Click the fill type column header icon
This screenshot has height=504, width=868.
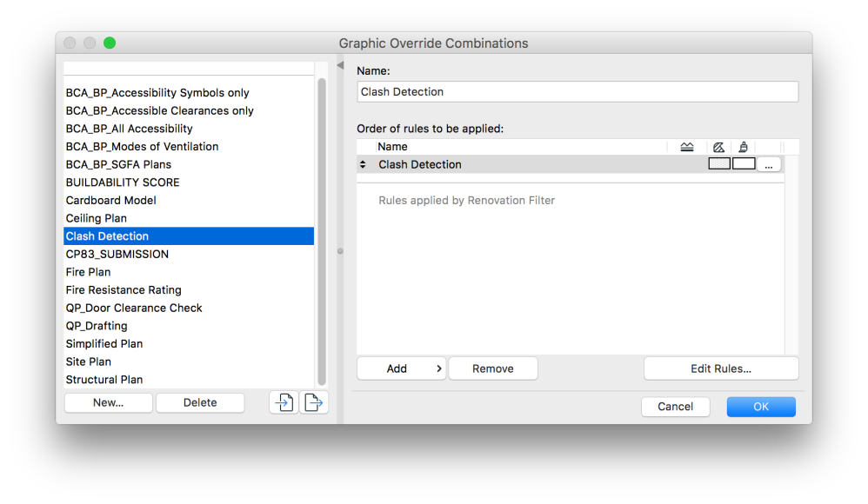point(718,147)
